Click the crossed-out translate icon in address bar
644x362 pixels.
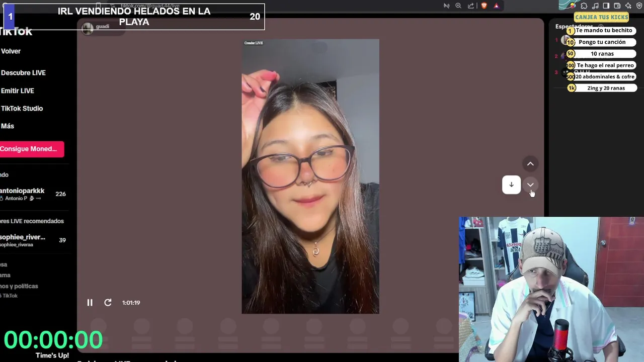point(446,6)
